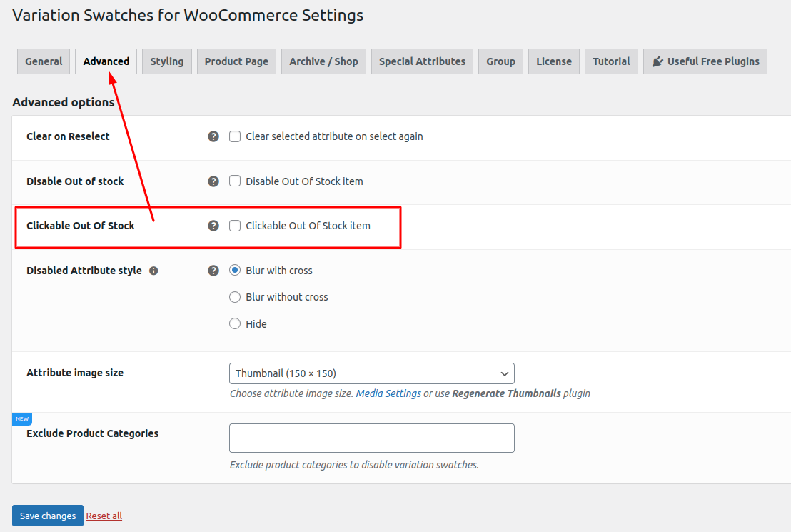791x532 pixels.
Task: Select the Hide radio option
Action: pyautogui.click(x=235, y=324)
